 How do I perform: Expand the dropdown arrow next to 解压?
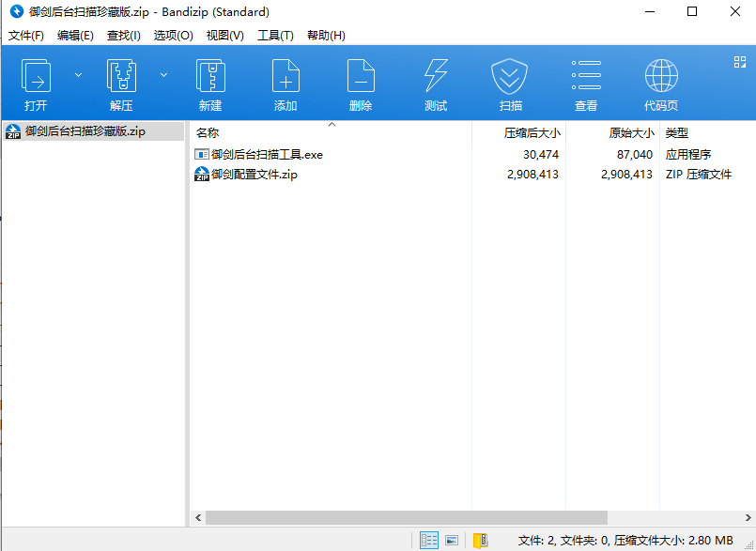164,75
